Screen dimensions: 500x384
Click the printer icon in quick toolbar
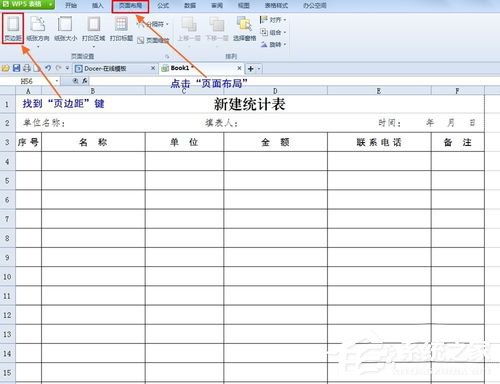[27, 69]
